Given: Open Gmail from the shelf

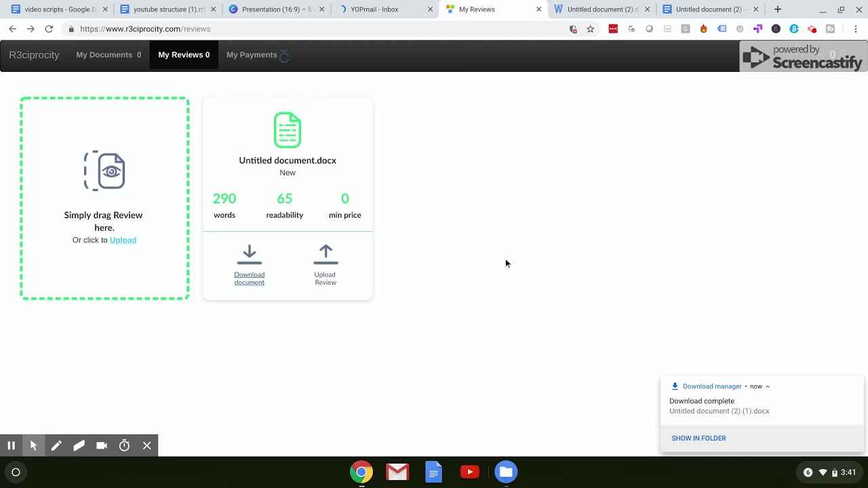Looking at the screenshot, I should [x=397, y=472].
